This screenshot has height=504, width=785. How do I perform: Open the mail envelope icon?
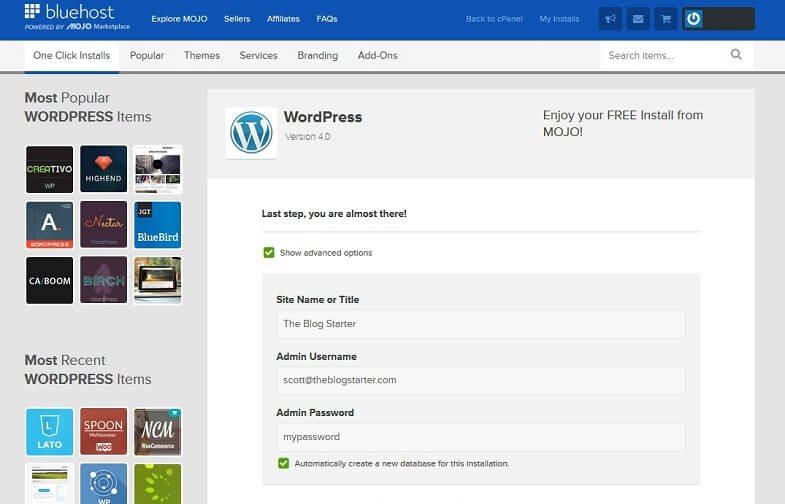[638, 19]
